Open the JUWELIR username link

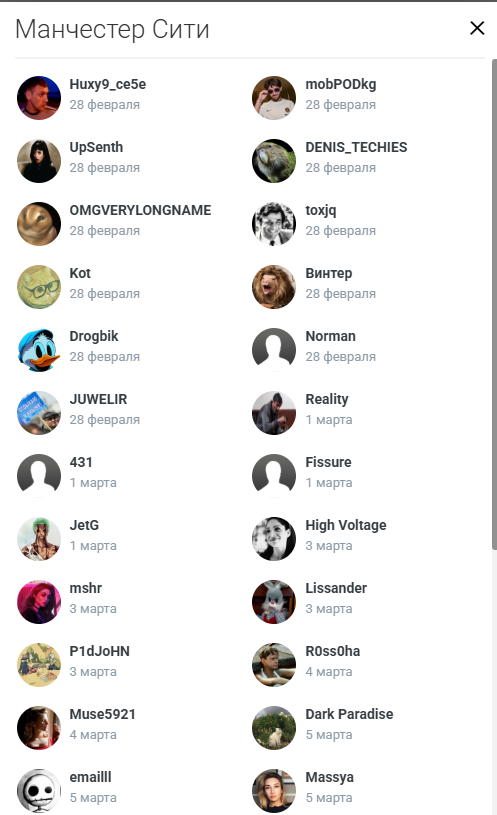pyautogui.click(x=98, y=399)
